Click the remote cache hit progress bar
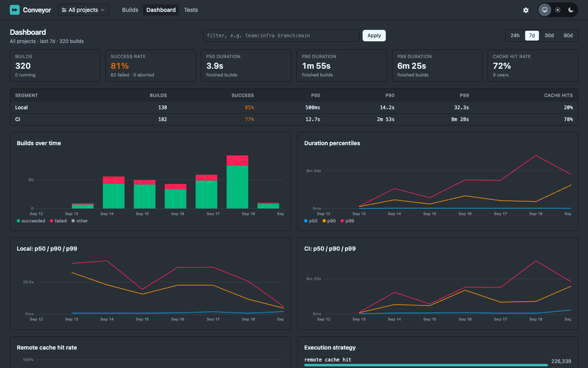The width and height of the screenshot is (588, 368). pyautogui.click(x=426, y=365)
